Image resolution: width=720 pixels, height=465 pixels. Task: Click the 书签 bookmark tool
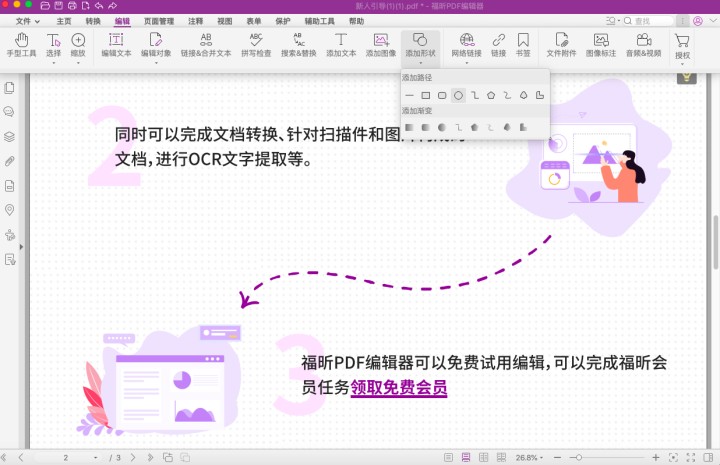coord(523,45)
